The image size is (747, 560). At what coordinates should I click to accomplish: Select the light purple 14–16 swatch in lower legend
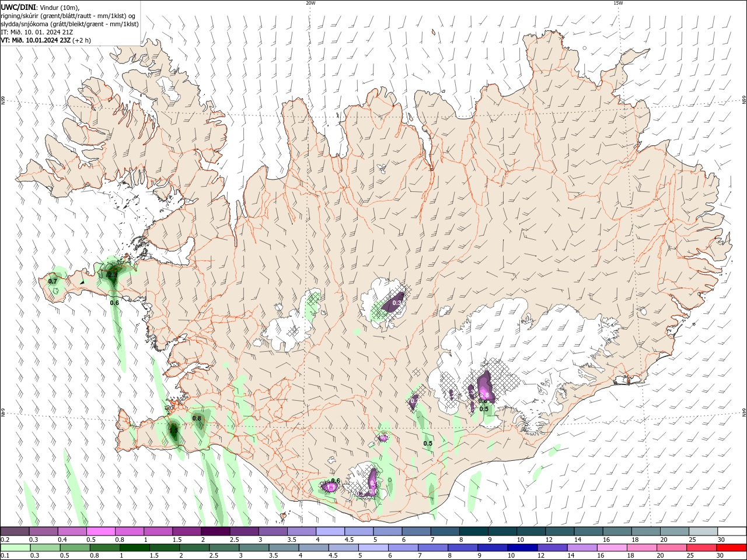coord(582,548)
